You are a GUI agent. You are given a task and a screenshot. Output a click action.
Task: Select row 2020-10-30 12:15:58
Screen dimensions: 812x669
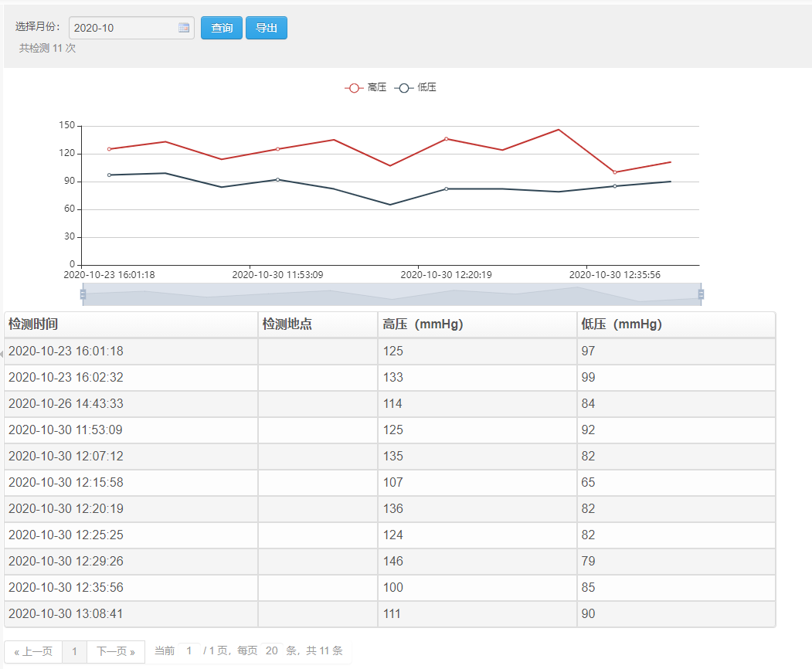390,483
